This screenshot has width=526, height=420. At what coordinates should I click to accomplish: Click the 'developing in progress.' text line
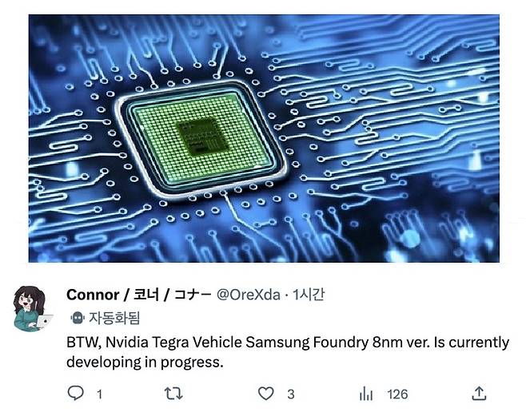click(145, 362)
